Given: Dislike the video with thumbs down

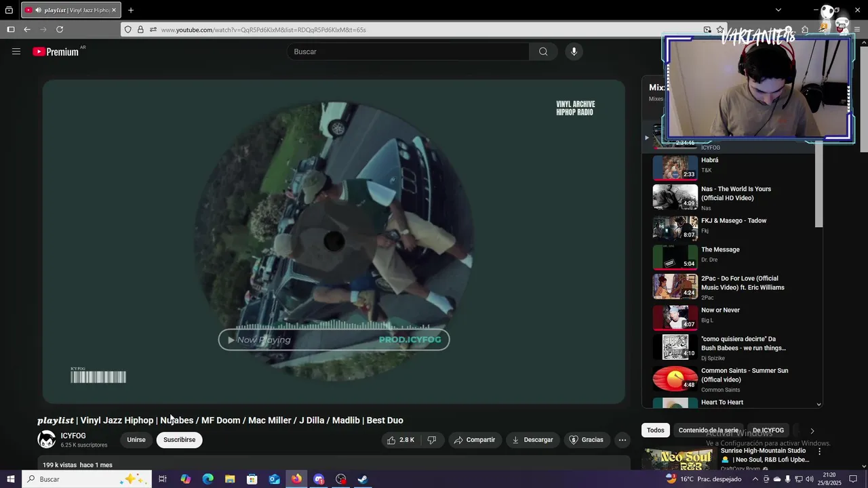Looking at the screenshot, I should [431, 440].
